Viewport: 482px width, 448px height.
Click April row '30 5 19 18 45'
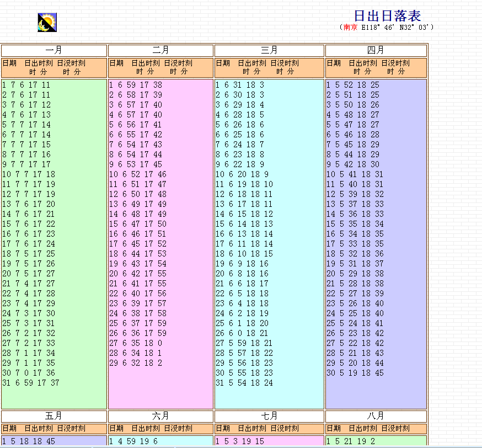[355, 373]
